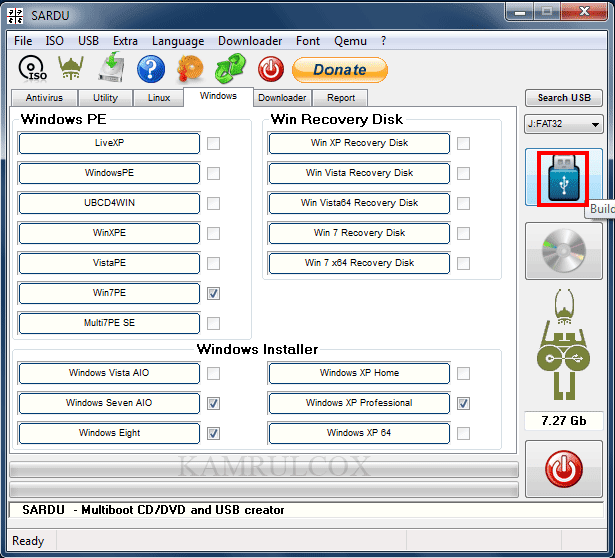Click the 7.27 Gb size field
This screenshot has width=615, height=558.
[x=564, y=421]
